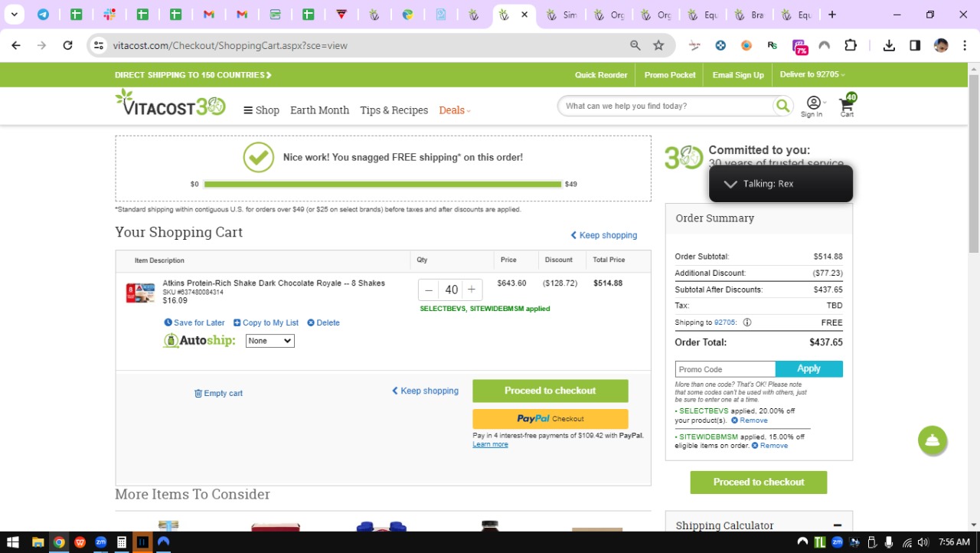Copy the Atkins shake to My List
This screenshot has height=553, width=980.
[266, 322]
